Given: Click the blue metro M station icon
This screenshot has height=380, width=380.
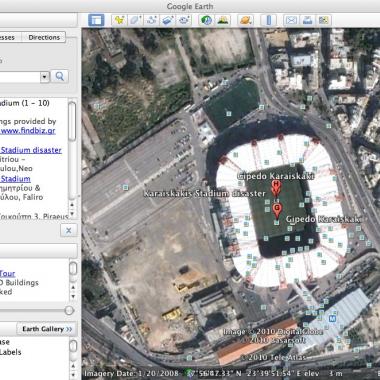Looking at the screenshot, I should (x=332, y=318).
